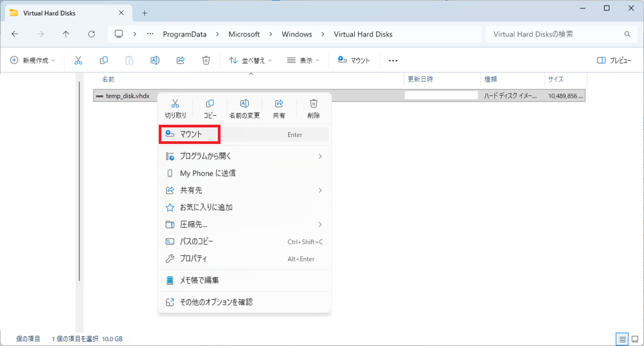
Task: Open the 新規作成 dropdown
Action: click(33, 60)
